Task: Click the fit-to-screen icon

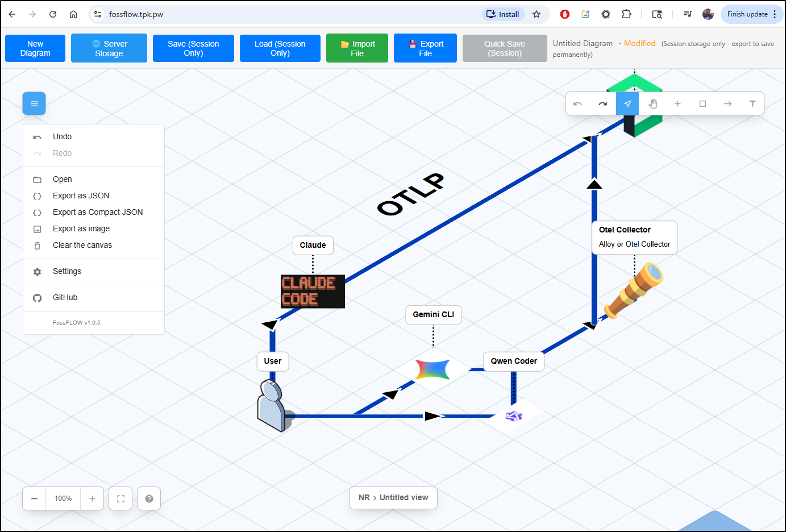Action: (x=120, y=498)
